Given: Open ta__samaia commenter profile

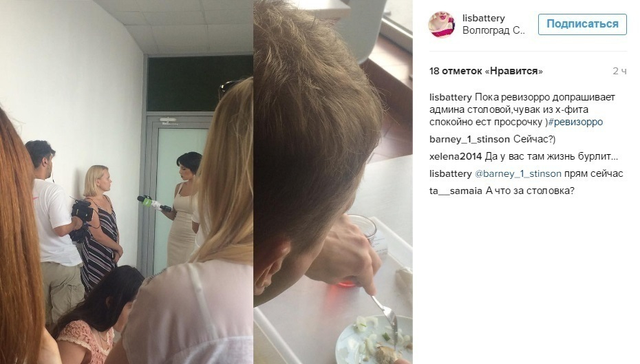Looking at the screenshot, I should click(456, 191).
